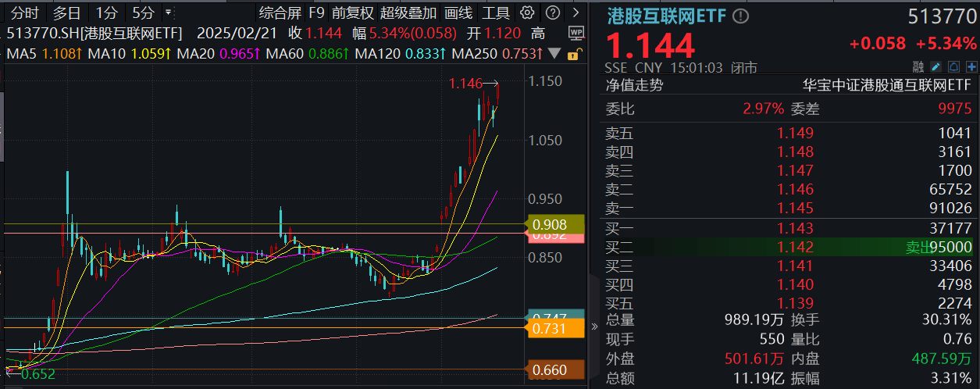Screen dimensions: 980x389
Task: Click the 委差 9975 value
Action: (955, 109)
